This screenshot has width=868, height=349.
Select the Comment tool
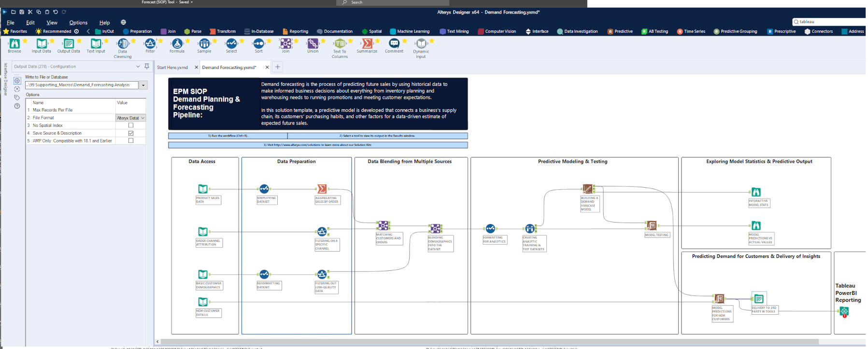click(394, 45)
